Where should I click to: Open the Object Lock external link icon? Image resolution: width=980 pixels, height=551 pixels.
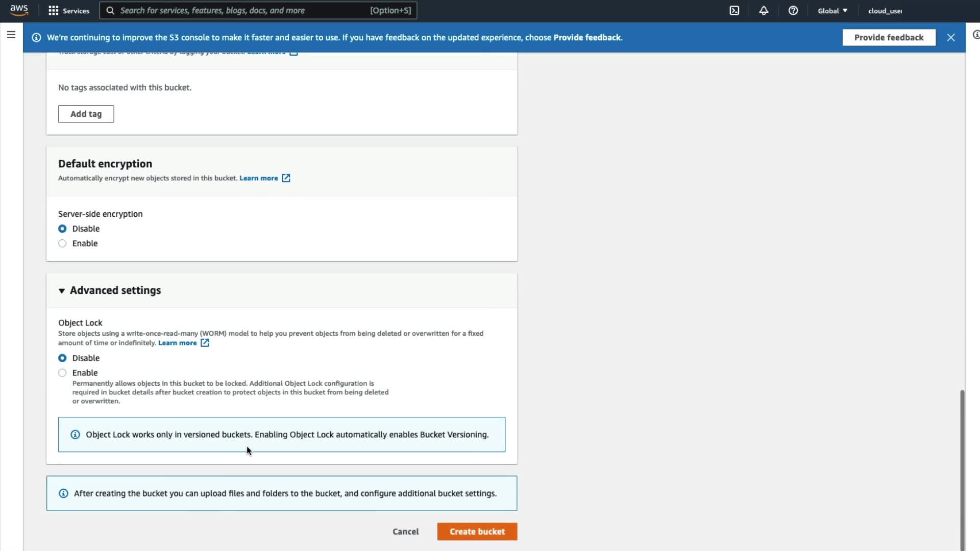(205, 343)
